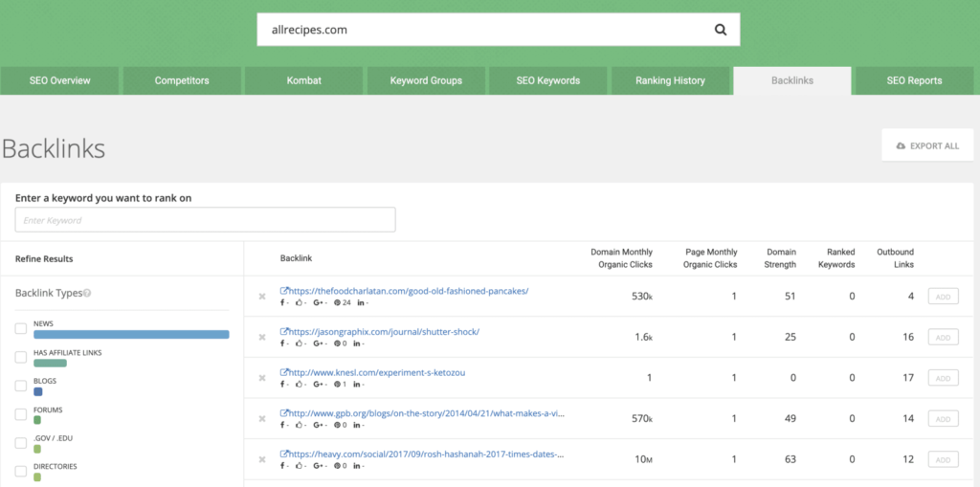This screenshot has height=487, width=980.
Task: Open the knesl.com experiment-s-ketozou link
Action: (372, 372)
